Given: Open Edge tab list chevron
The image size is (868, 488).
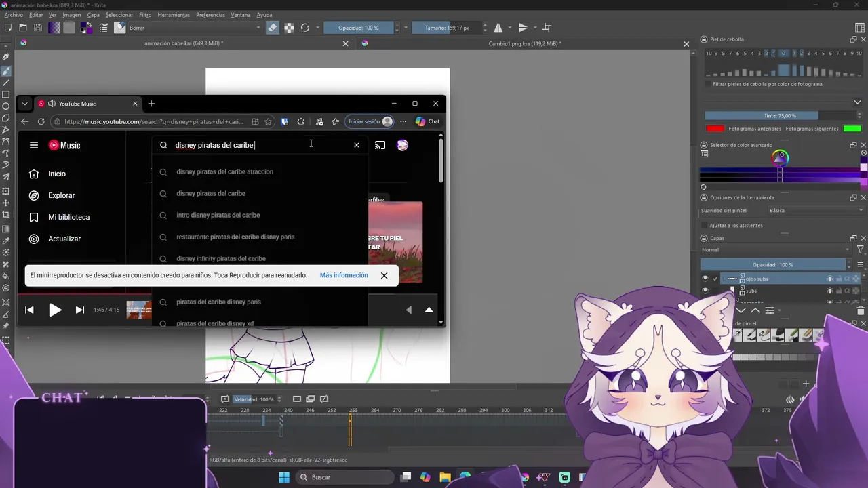Looking at the screenshot, I should tap(24, 104).
